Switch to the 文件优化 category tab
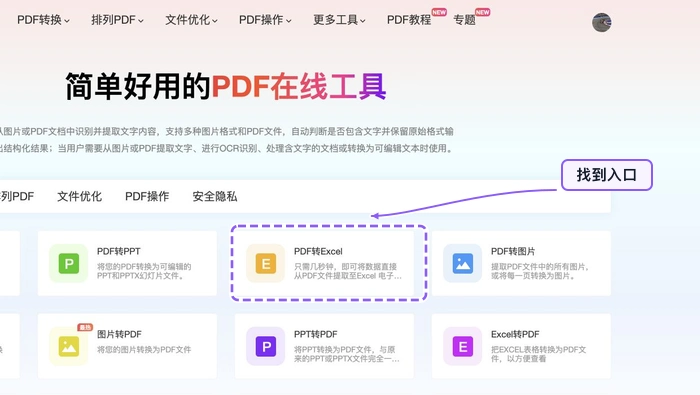The height and width of the screenshot is (395, 700). (x=79, y=196)
